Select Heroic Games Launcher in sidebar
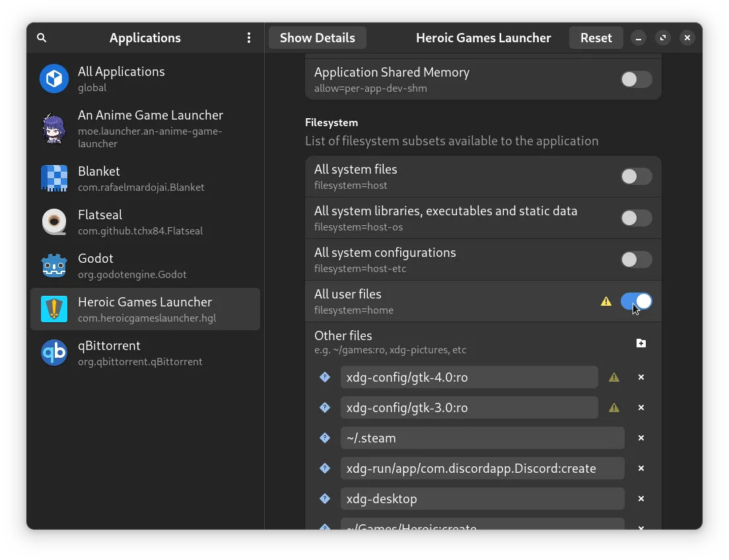The image size is (729, 560). coord(145,309)
